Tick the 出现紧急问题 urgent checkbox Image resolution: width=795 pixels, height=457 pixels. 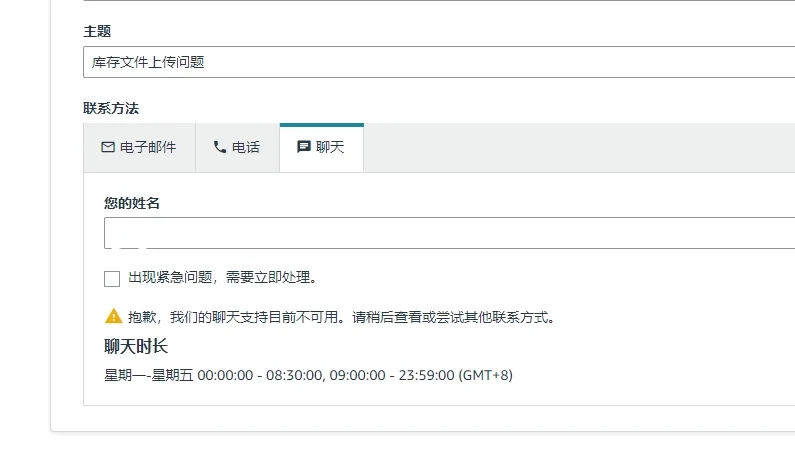pyautogui.click(x=112, y=278)
